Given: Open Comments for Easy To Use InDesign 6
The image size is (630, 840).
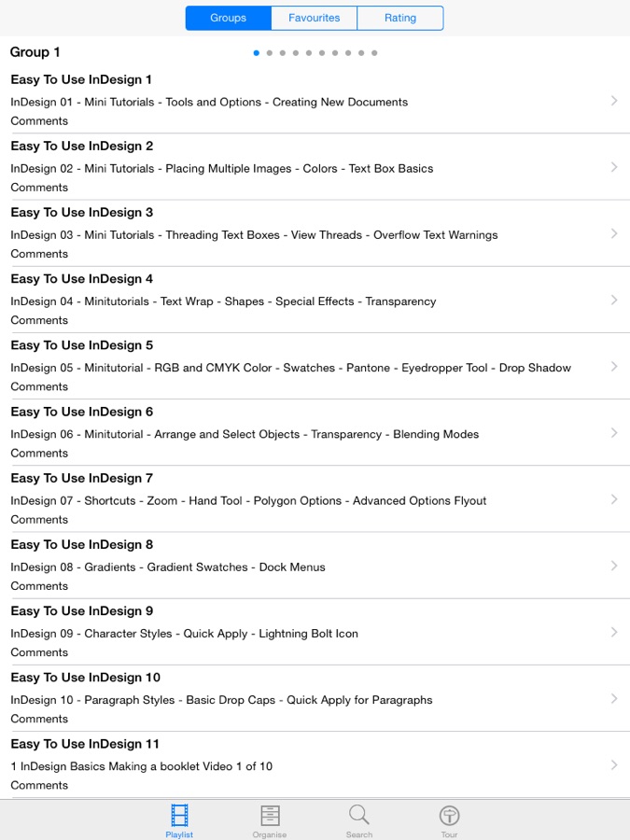Looking at the screenshot, I should (39, 454).
